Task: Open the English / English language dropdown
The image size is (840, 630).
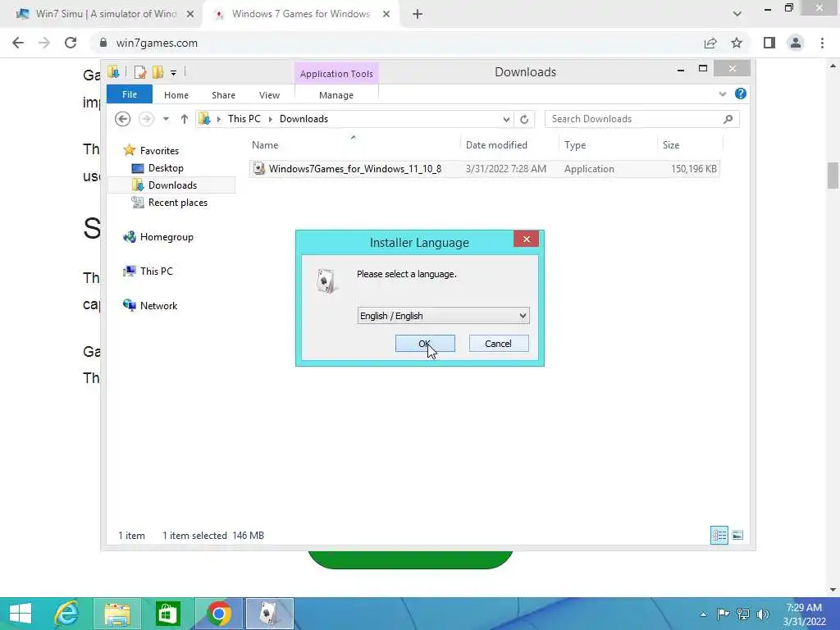Action: click(x=444, y=316)
